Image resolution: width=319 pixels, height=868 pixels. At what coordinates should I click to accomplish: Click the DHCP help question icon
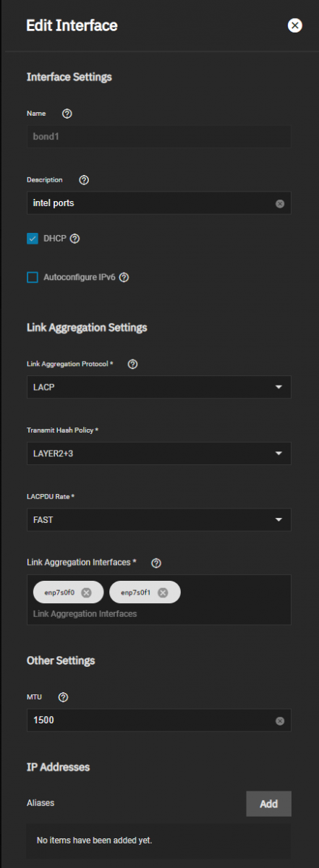75,239
